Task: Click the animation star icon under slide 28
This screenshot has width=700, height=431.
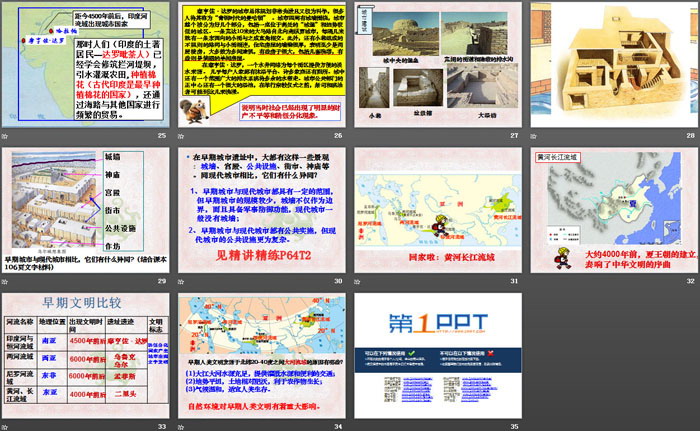Action: tap(534, 134)
